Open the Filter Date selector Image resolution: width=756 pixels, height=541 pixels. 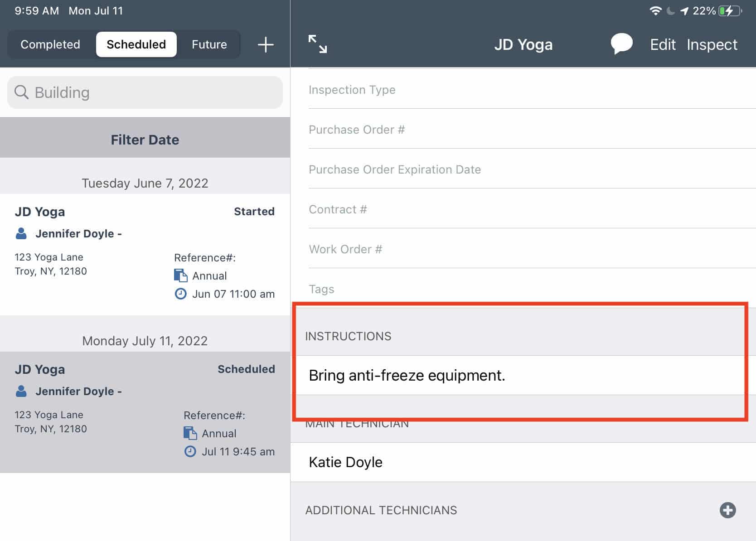pos(145,140)
